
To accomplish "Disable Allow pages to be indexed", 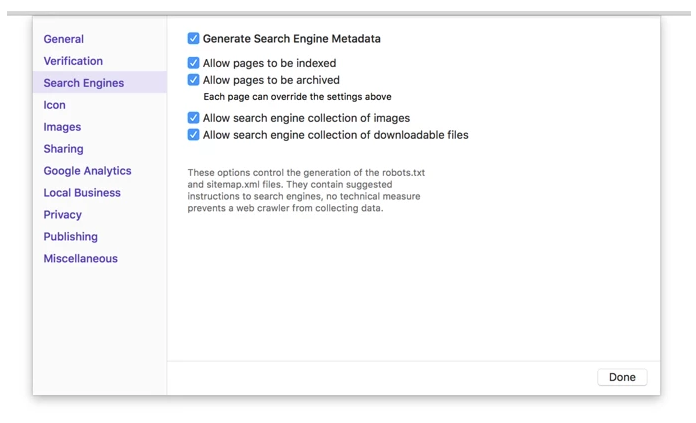I will tap(194, 63).
